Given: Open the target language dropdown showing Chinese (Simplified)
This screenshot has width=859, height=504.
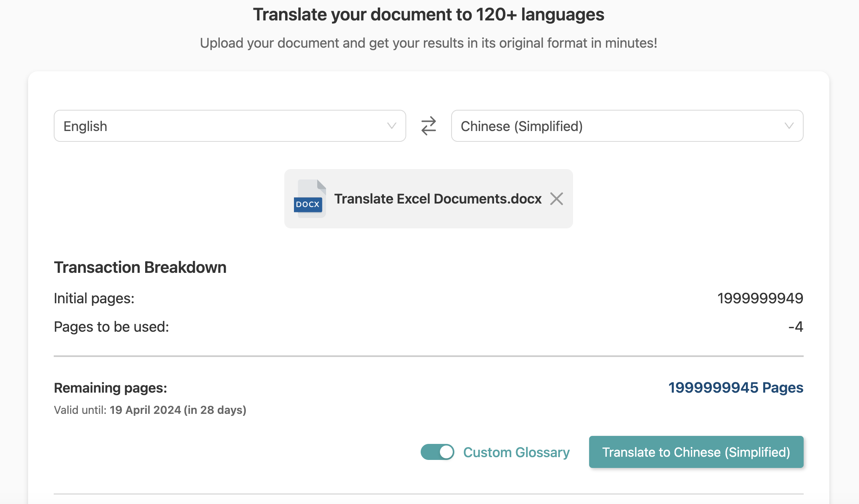Looking at the screenshot, I should [x=627, y=126].
